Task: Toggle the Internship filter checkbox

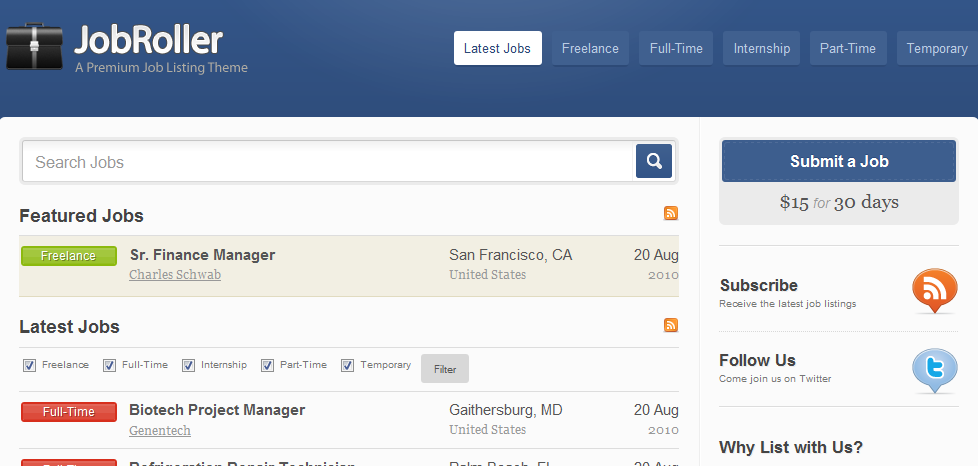Action: [188, 366]
